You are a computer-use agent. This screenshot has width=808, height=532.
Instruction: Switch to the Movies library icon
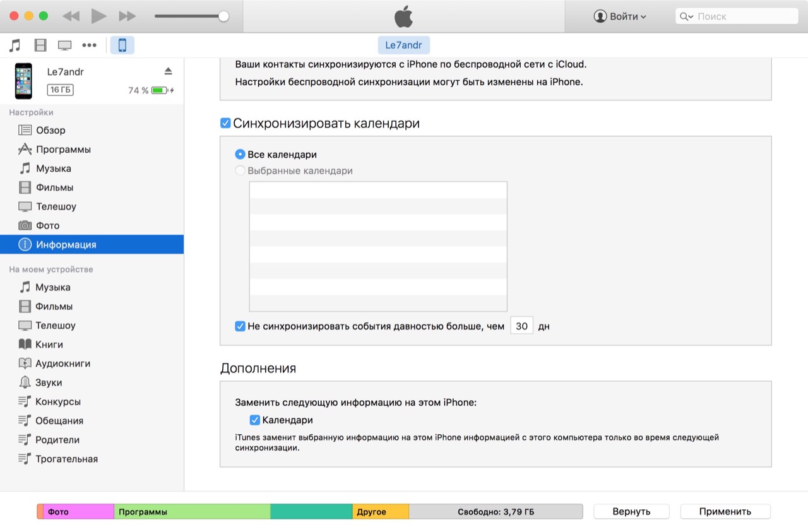(40, 45)
